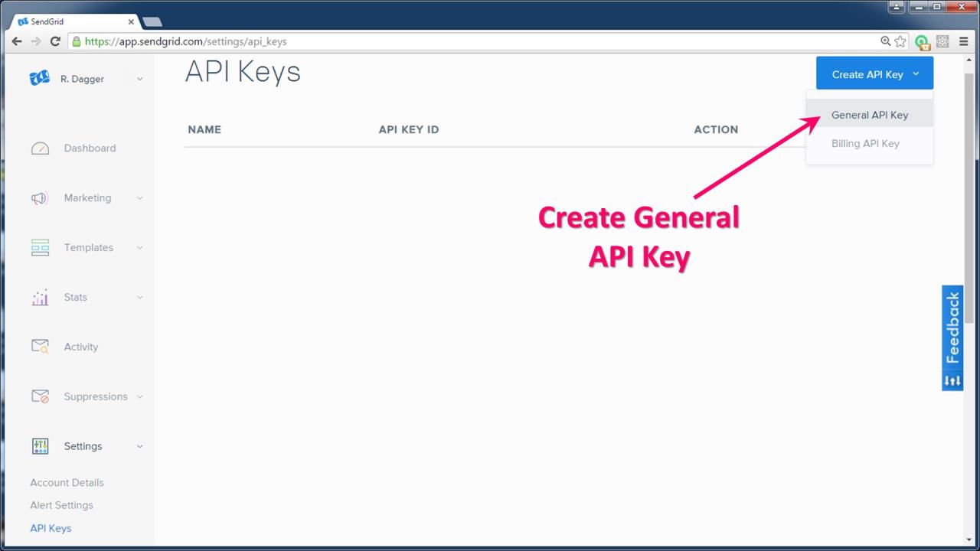Click the browser forward arrow
This screenshot has height=551, width=980.
pyautogui.click(x=35, y=41)
